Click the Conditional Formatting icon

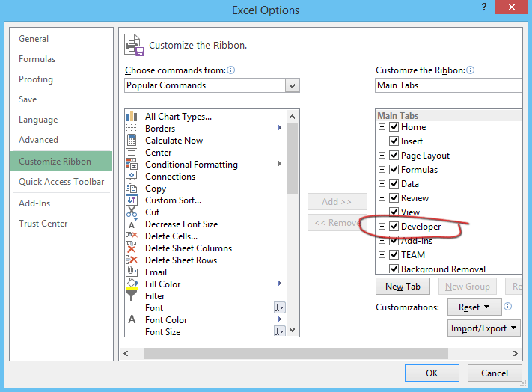pos(132,164)
